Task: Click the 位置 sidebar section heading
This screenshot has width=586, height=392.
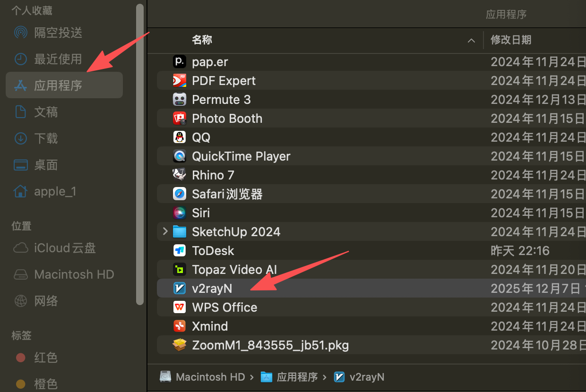Action: [21, 226]
